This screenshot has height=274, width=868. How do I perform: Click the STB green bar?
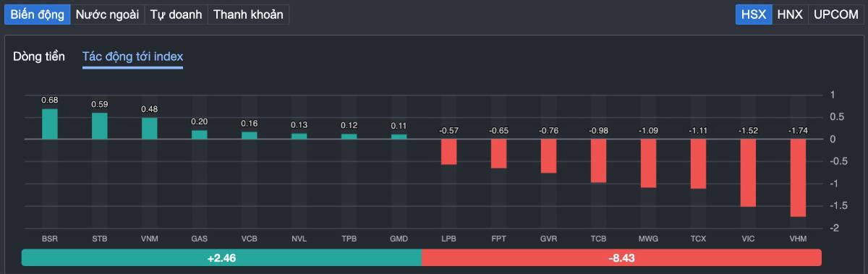[x=100, y=126]
